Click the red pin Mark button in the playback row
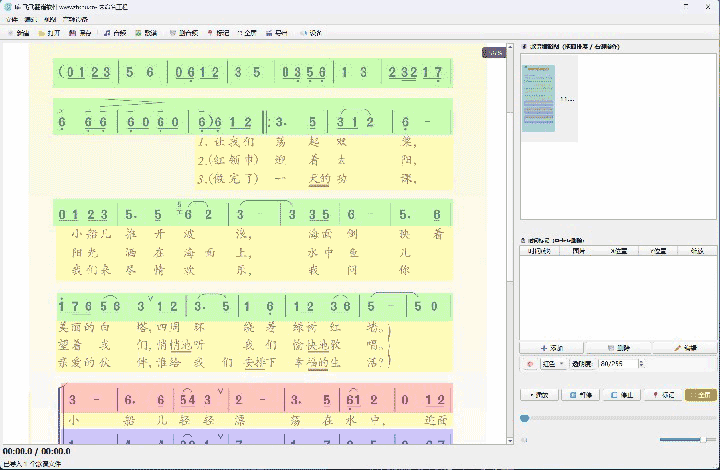The width and height of the screenshot is (720, 470). pos(663,395)
